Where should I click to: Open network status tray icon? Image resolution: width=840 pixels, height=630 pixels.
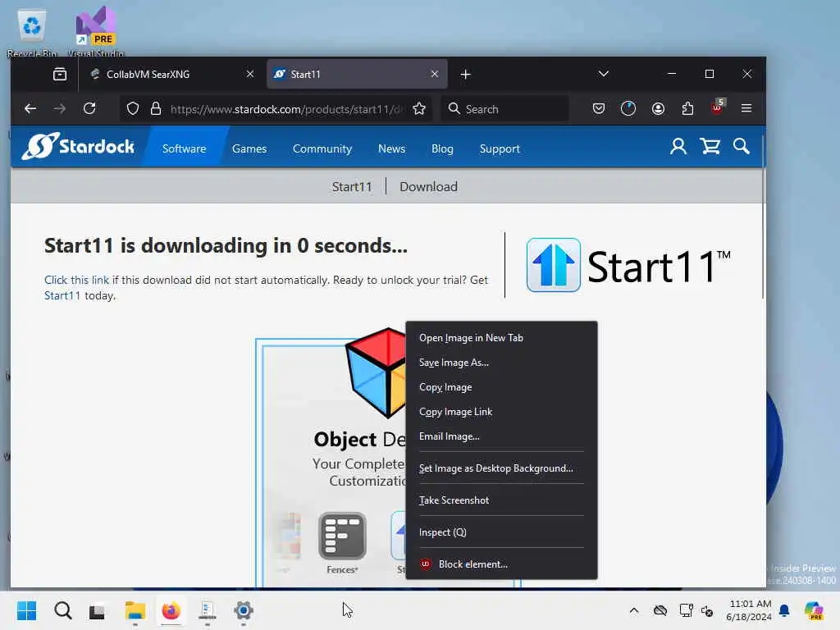(x=687, y=610)
